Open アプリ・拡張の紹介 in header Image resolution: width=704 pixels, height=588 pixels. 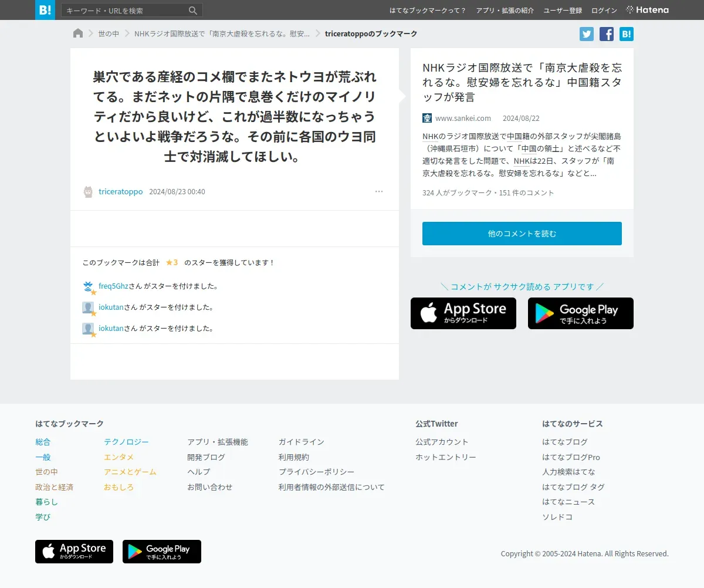[x=505, y=11]
